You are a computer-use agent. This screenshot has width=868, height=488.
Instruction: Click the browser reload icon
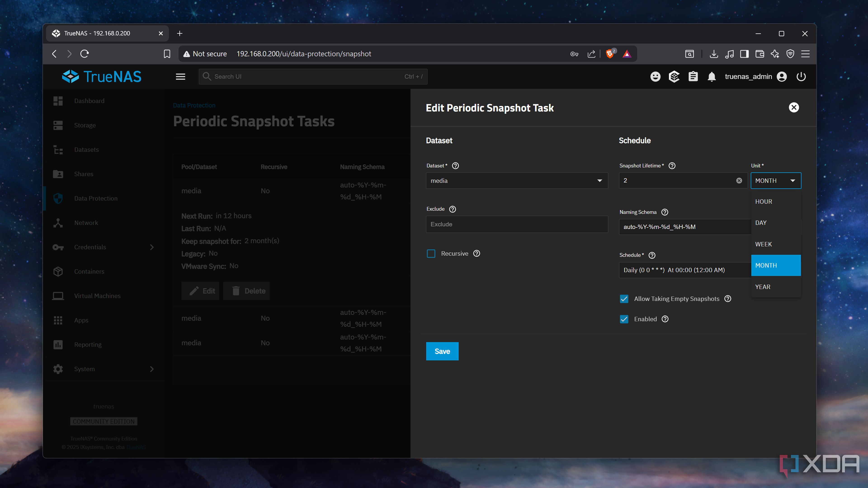84,54
